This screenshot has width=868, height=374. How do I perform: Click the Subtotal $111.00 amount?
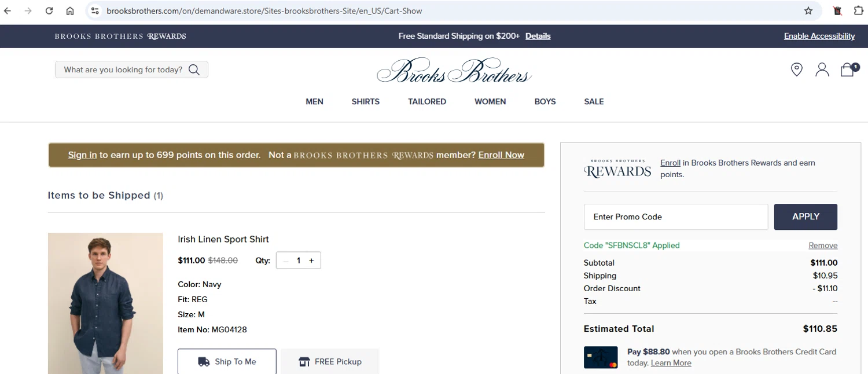tap(824, 263)
